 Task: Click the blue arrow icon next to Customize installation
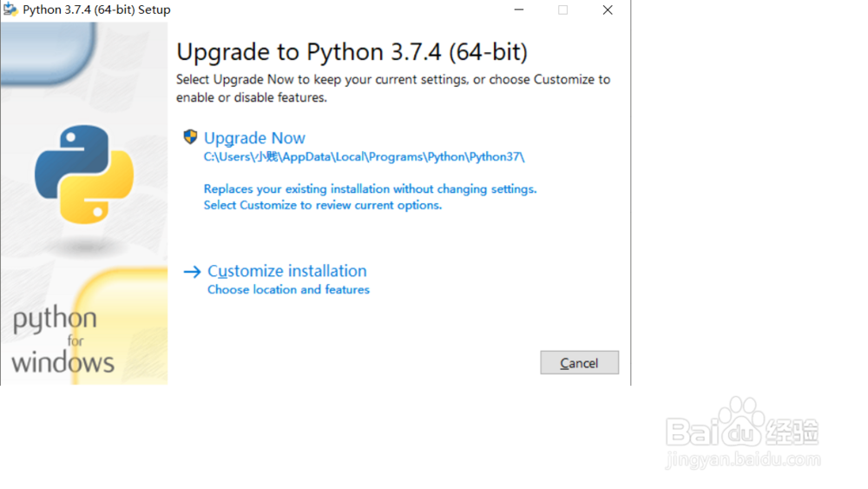tap(192, 272)
